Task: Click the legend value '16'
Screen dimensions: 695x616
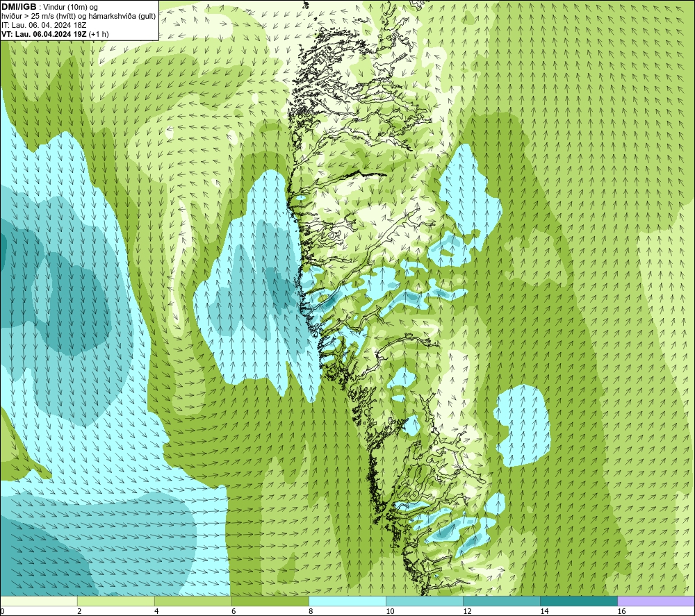Action: click(621, 612)
